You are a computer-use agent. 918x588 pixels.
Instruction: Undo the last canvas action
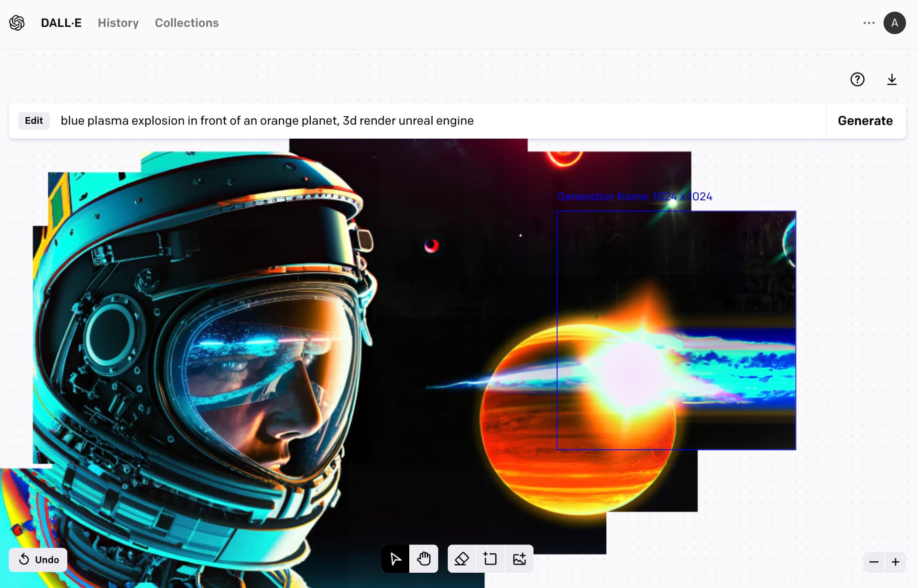click(x=38, y=560)
